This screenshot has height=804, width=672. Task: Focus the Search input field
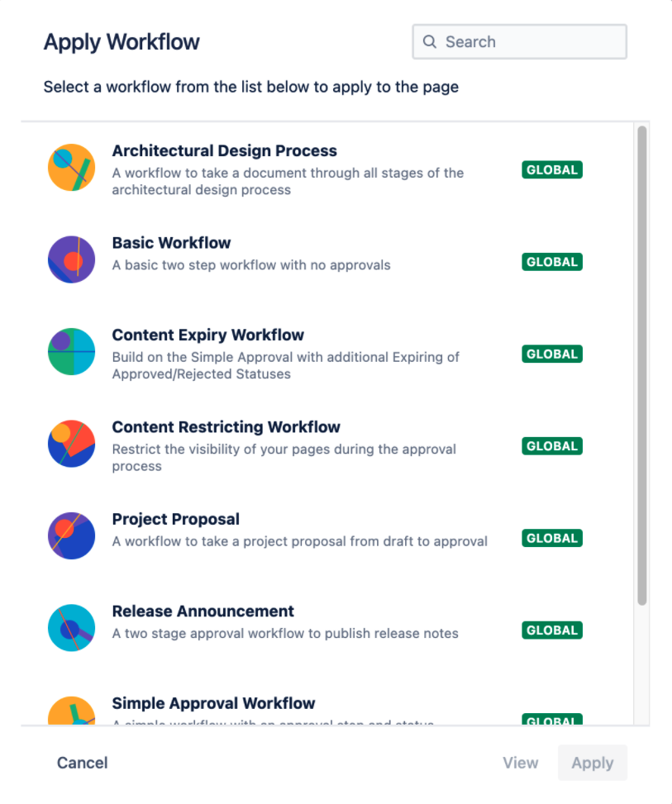click(x=529, y=42)
